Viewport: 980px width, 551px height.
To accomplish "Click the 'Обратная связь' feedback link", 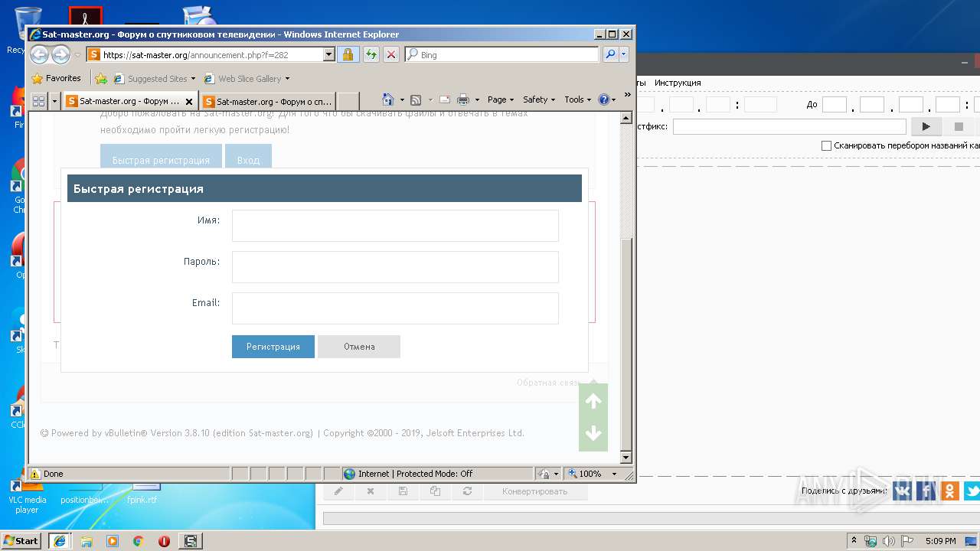I will coord(548,383).
